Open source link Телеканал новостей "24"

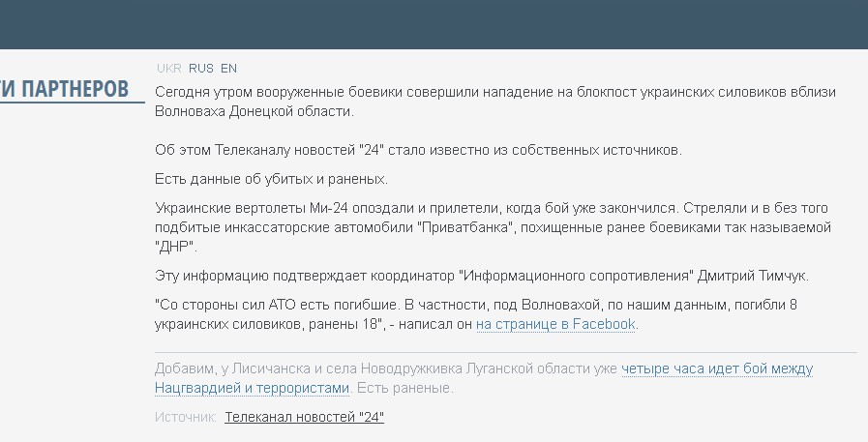coord(304,417)
